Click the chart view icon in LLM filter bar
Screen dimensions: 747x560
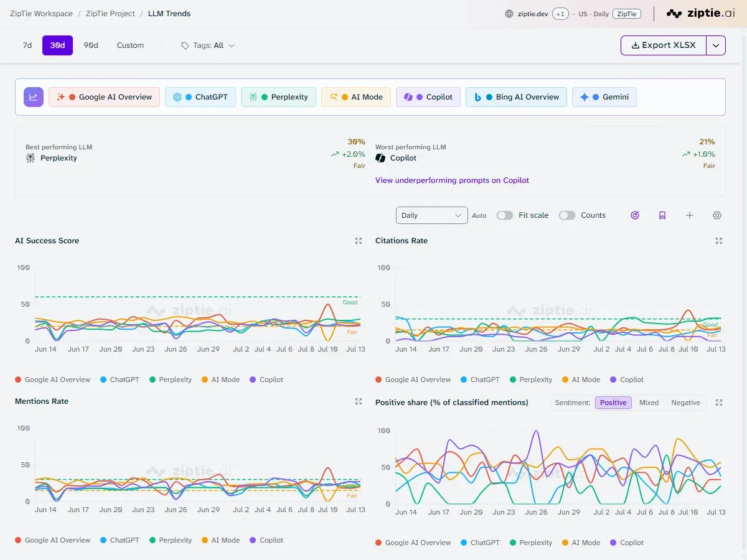[34, 97]
